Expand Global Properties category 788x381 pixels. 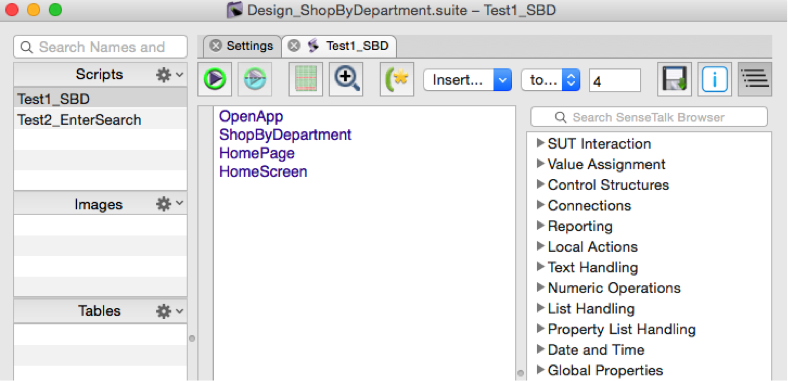point(541,370)
